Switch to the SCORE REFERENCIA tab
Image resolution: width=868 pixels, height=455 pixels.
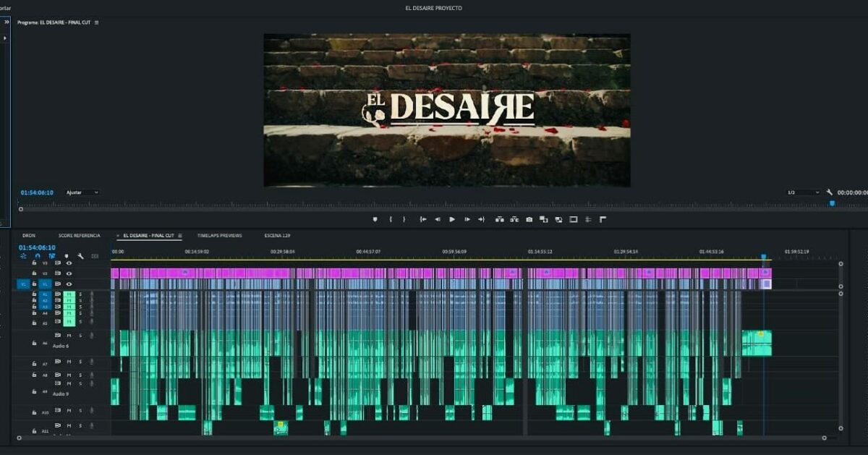click(79, 236)
